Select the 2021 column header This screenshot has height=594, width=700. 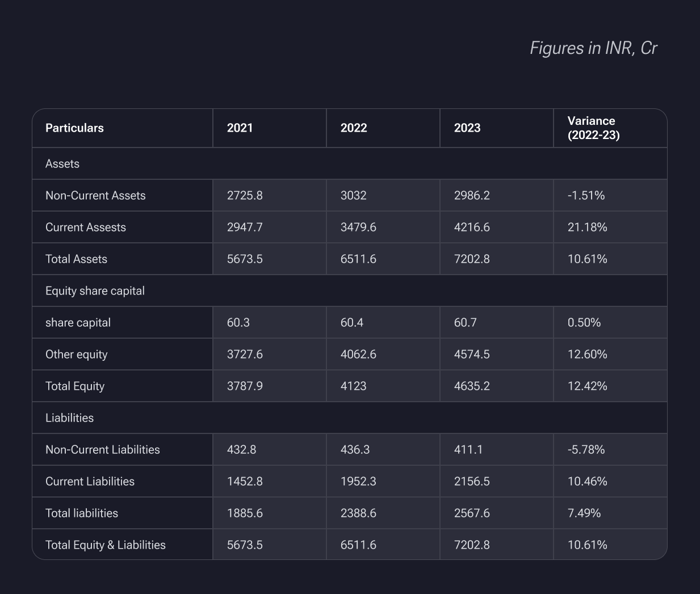[240, 128]
